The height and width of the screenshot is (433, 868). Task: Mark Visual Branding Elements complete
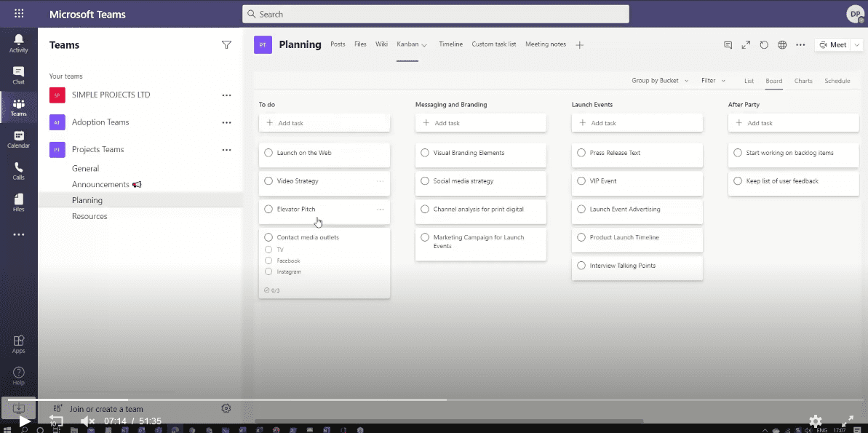425,153
